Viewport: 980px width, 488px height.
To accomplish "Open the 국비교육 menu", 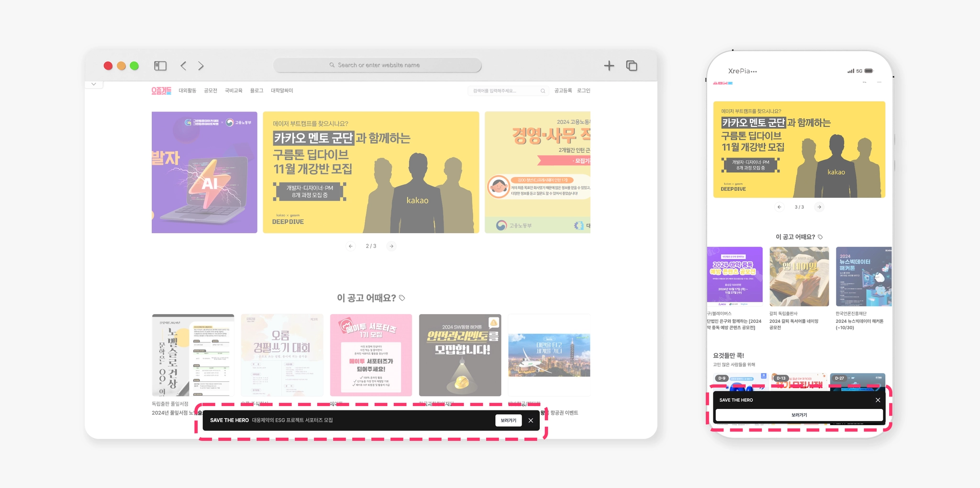I will pyautogui.click(x=234, y=91).
